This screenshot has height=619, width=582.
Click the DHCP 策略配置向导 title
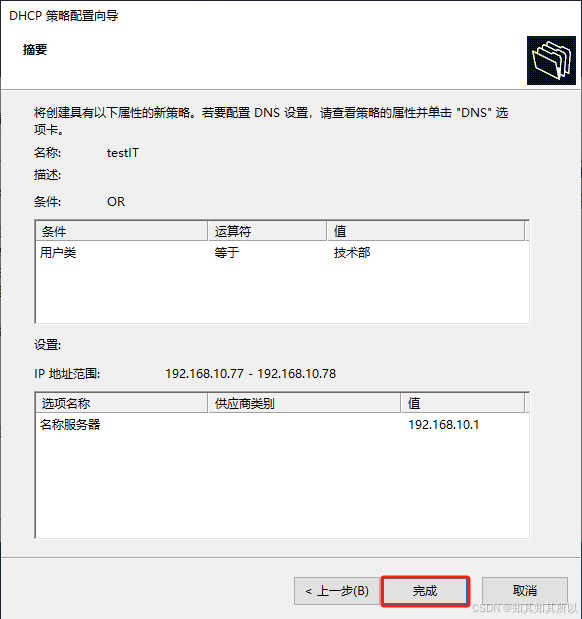(64, 16)
